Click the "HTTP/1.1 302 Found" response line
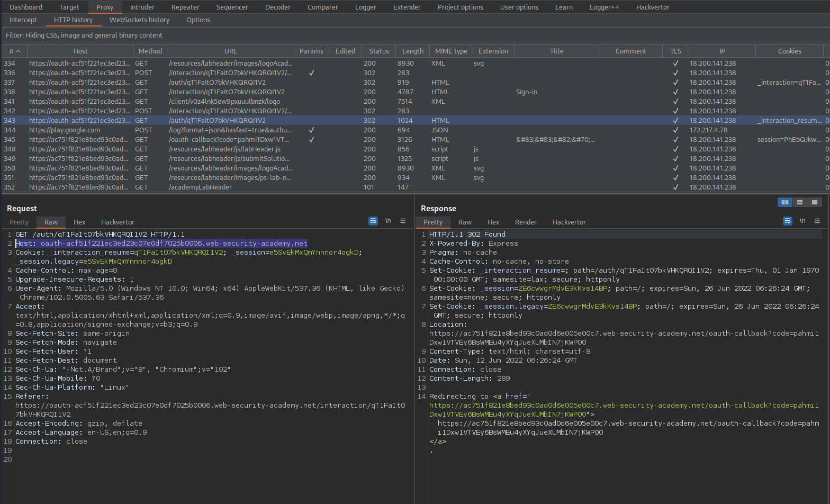Screen dimensions: 830x504 coord(467,235)
